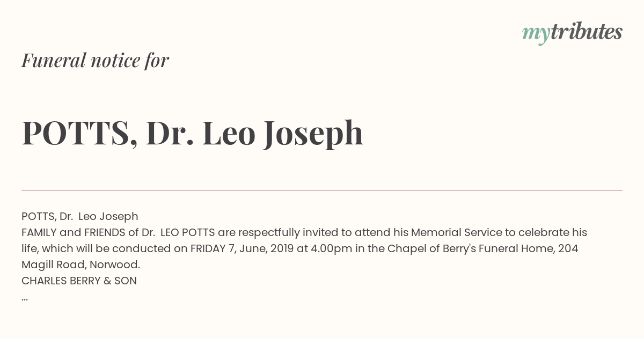Click the date "FRIDAY 7, June, 2019"
Image resolution: width=644 pixels, height=338 pixels.
[x=242, y=248]
